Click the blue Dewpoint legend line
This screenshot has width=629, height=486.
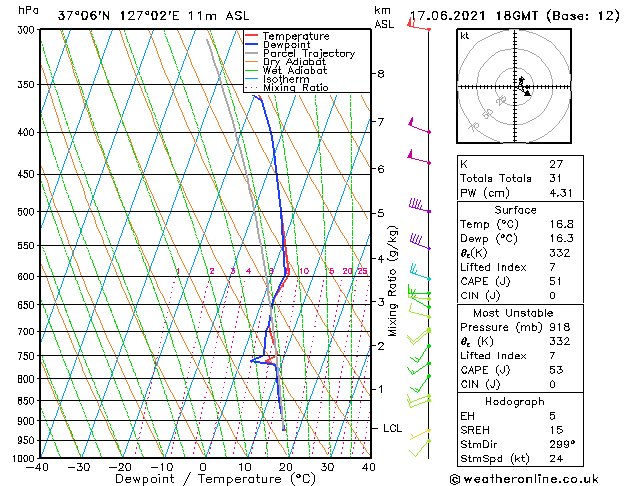pos(251,44)
